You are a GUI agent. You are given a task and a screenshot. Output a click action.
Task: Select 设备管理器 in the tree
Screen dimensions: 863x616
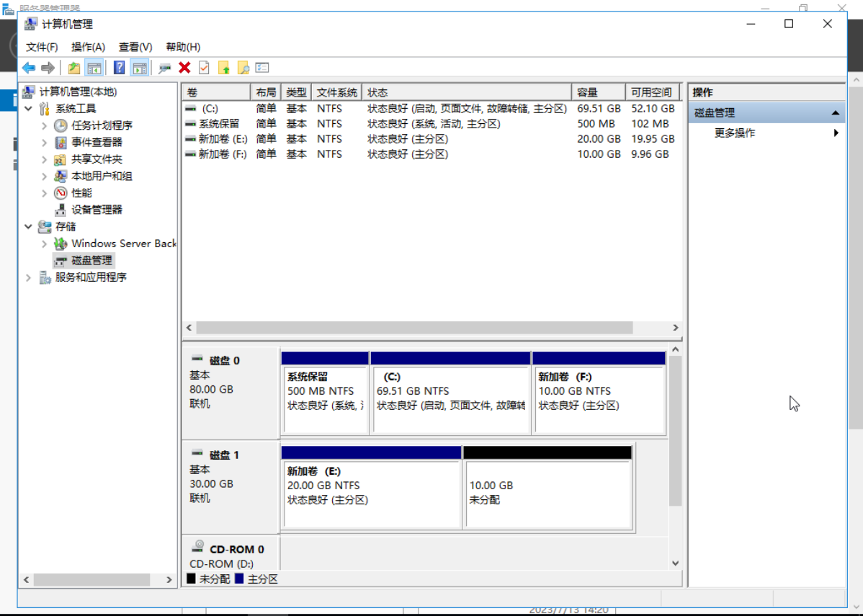[x=97, y=210]
